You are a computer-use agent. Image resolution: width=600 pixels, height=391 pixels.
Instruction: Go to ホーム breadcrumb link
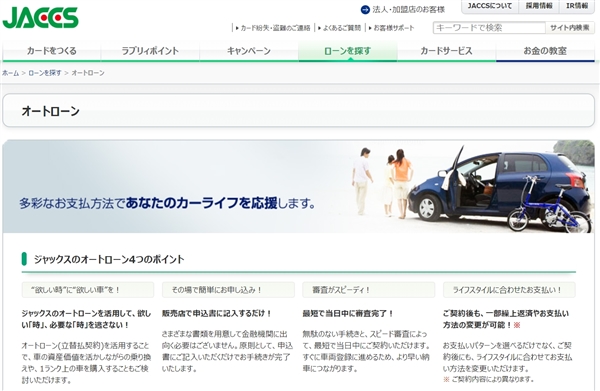(x=10, y=73)
